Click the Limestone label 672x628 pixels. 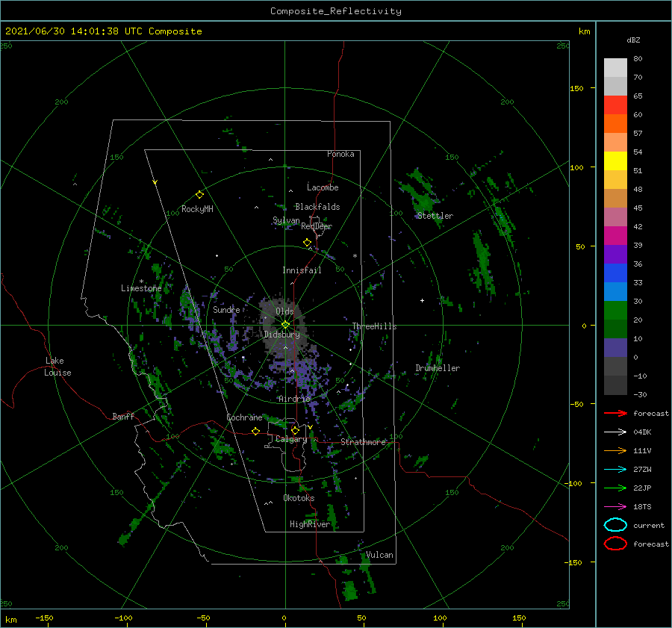(141, 288)
